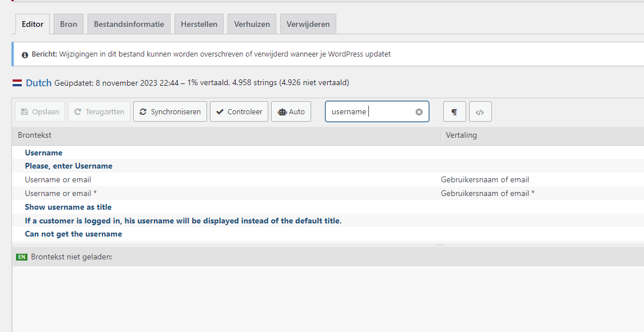The height and width of the screenshot is (332, 644).
Task: Click the Bericht warning notice text
Action: (211, 54)
